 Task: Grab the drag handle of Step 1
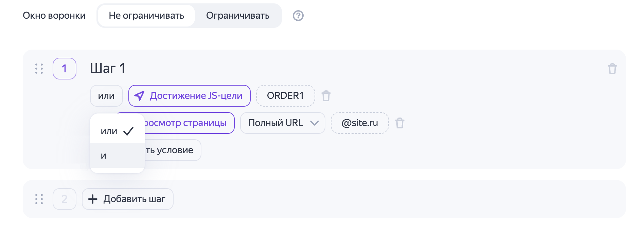[39, 69]
